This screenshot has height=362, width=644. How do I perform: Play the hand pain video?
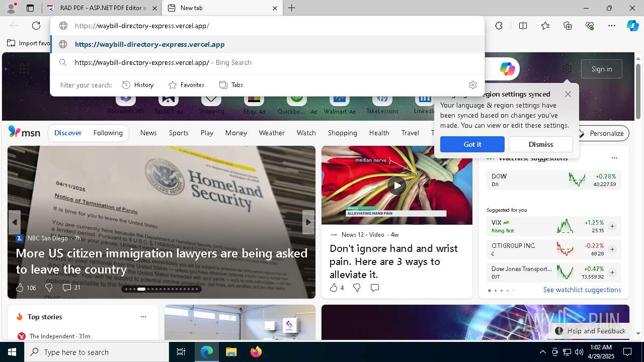[397, 186]
